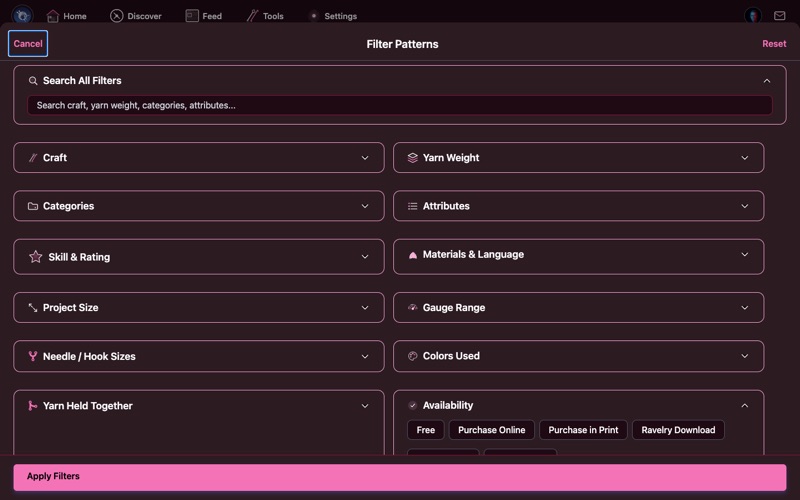This screenshot has width=800, height=500.
Task: Click the Project Size arrows icon
Action: click(33, 308)
